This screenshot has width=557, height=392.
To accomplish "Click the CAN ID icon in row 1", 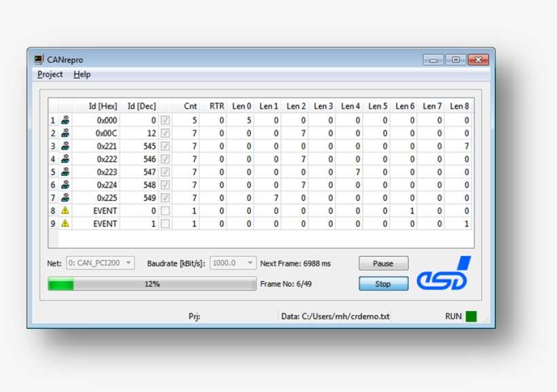I will point(65,120).
